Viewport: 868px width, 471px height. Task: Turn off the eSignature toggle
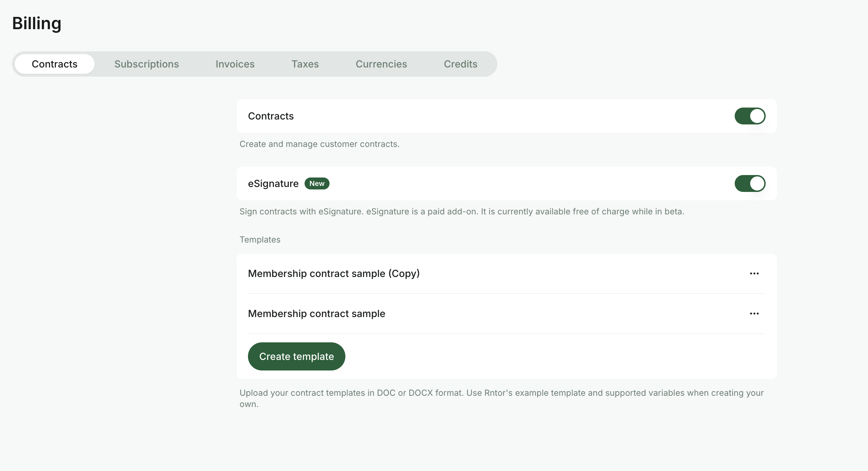(x=750, y=183)
